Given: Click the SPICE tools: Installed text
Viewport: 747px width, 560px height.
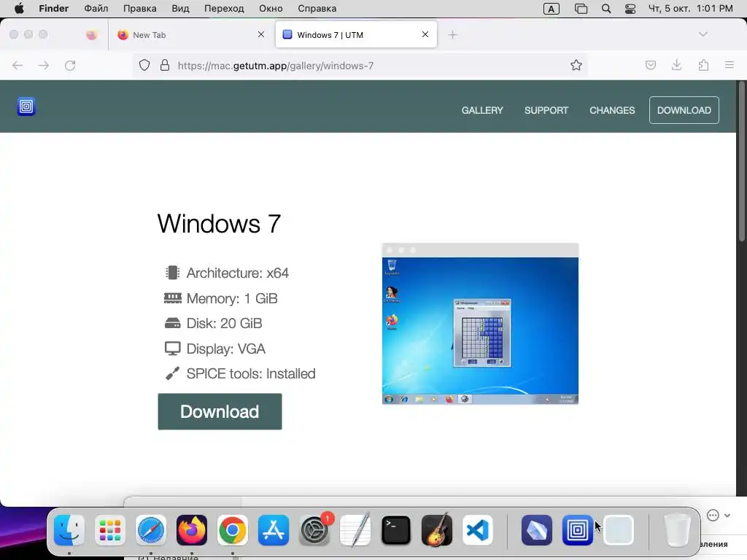Looking at the screenshot, I should (x=251, y=374).
